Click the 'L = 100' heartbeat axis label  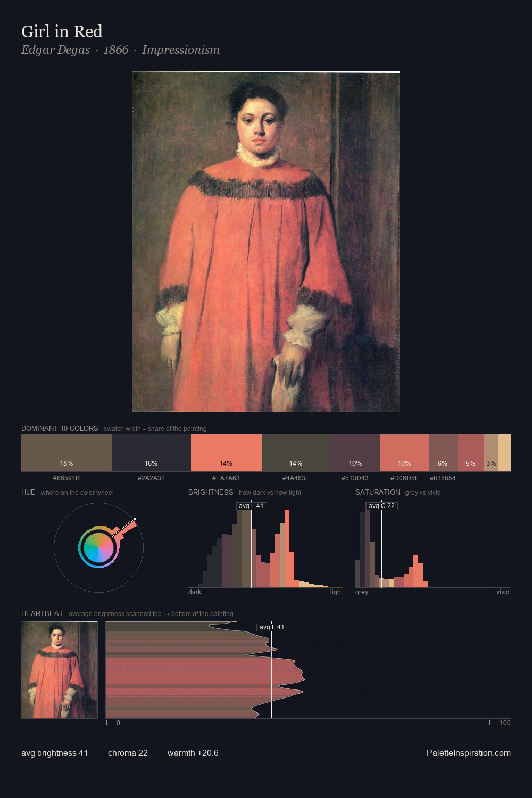[x=500, y=723]
